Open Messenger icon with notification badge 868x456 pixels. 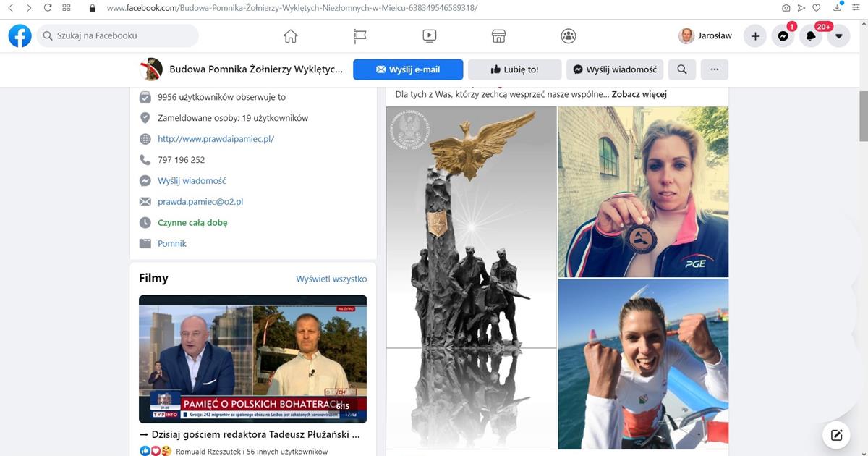(x=783, y=35)
